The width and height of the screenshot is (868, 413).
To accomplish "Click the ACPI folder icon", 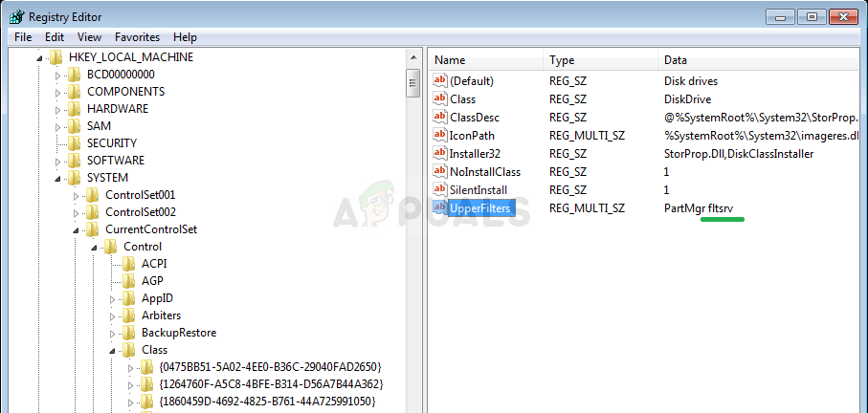I will pyautogui.click(x=128, y=264).
